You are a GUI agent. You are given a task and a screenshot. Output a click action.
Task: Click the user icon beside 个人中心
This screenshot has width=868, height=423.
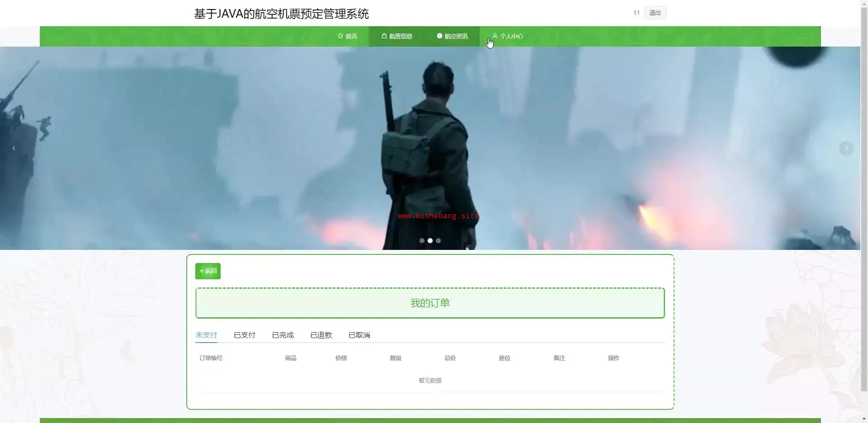tap(495, 36)
